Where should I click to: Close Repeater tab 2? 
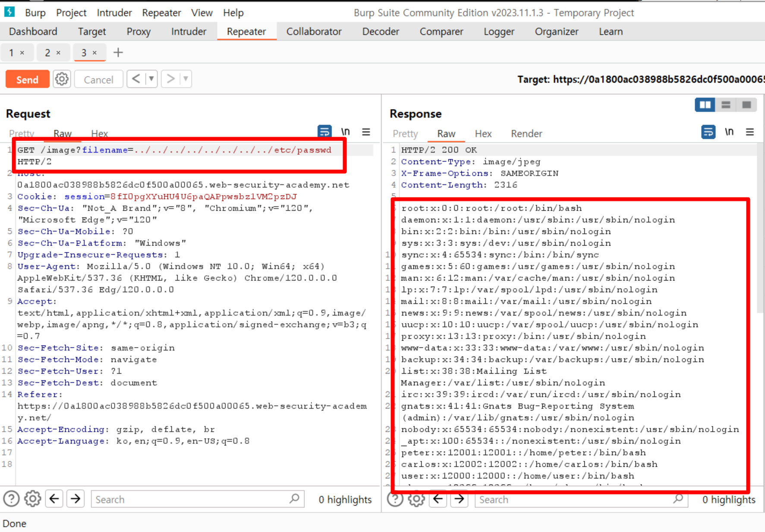[x=58, y=53]
